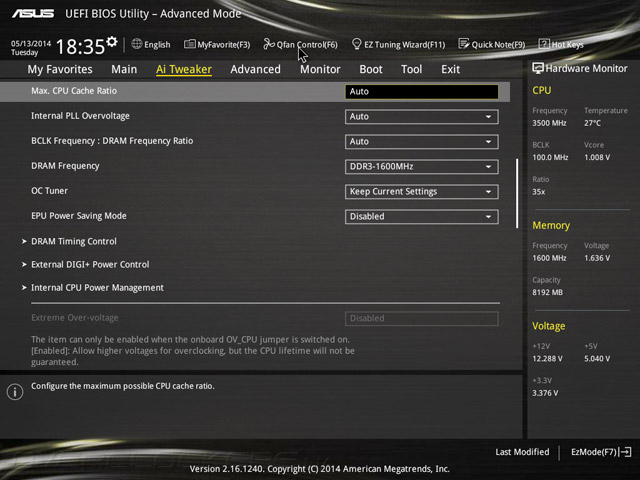
Task: Go to the Boot tab
Action: pos(371,69)
